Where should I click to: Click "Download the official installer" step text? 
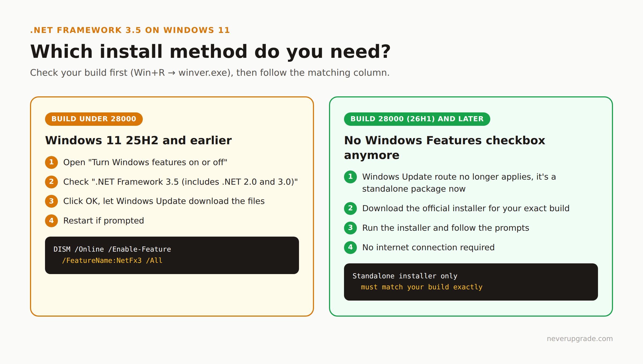click(466, 208)
